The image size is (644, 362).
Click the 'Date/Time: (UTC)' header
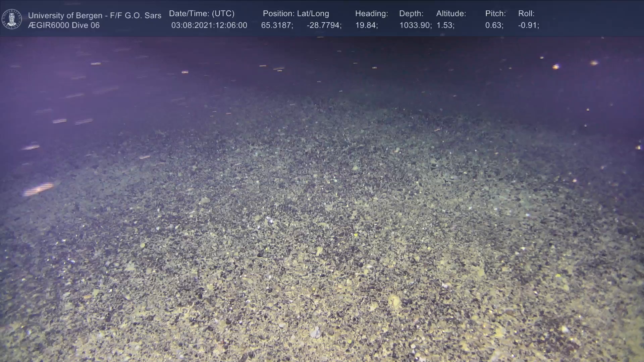point(202,14)
